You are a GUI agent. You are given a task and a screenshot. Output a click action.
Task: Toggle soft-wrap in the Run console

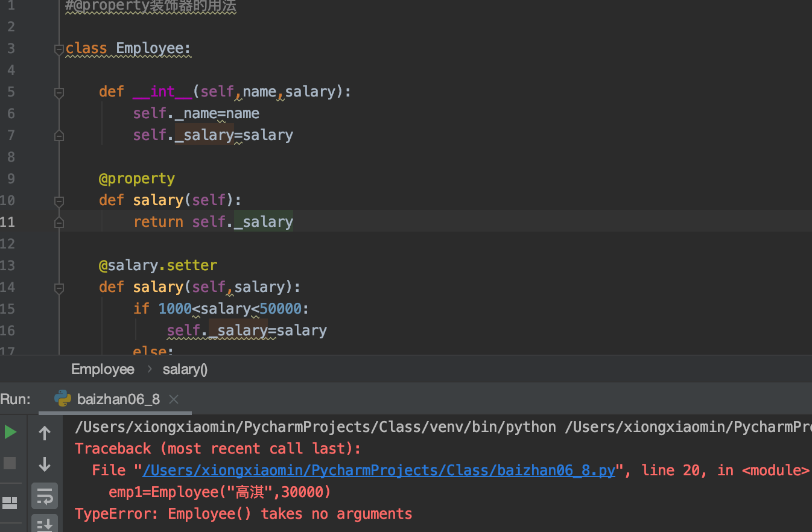point(45,496)
